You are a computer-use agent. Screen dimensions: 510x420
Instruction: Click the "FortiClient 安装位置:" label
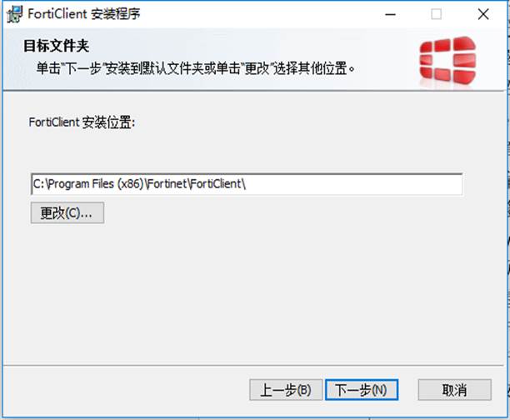pyautogui.click(x=82, y=122)
